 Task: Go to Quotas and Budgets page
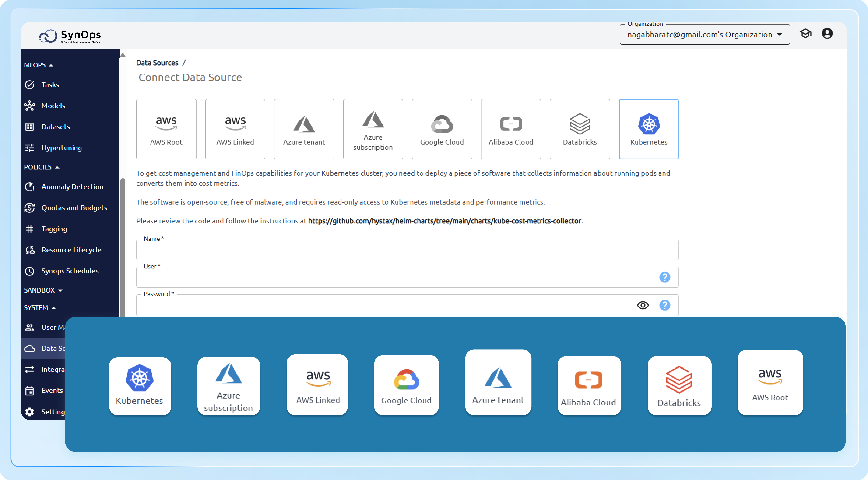(x=74, y=208)
